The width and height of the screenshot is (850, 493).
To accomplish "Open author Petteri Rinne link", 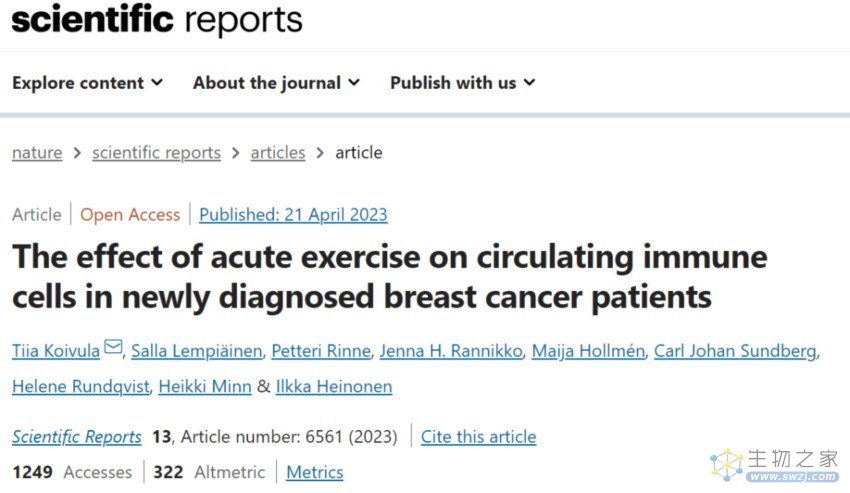I will coord(321,351).
